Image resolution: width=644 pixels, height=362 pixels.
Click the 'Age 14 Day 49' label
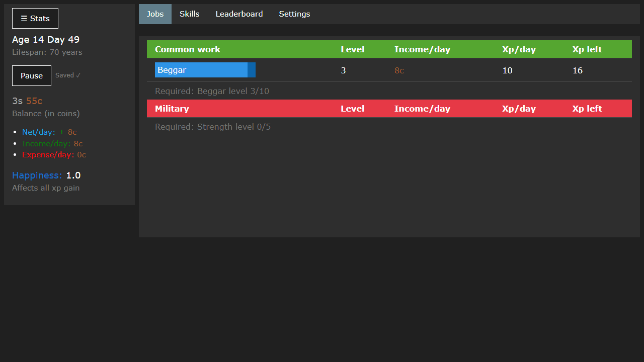(x=46, y=40)
